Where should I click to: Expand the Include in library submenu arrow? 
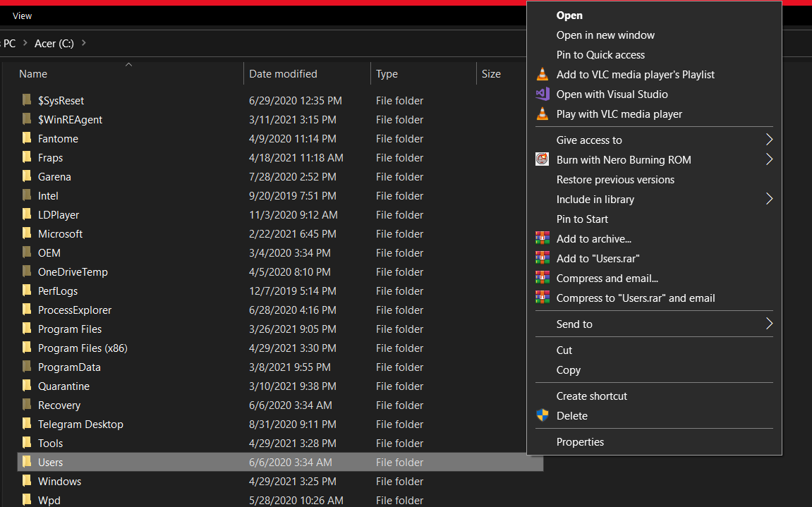point(769,200)
